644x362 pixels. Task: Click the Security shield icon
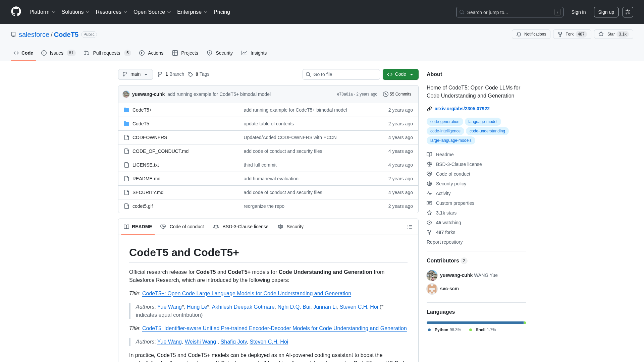coord(209,53)
